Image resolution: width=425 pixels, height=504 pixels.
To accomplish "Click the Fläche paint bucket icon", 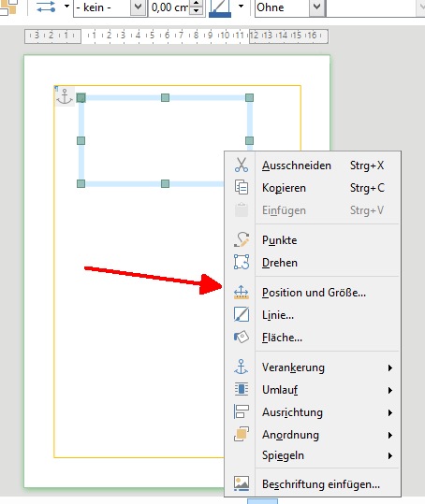I will (242, 338).
